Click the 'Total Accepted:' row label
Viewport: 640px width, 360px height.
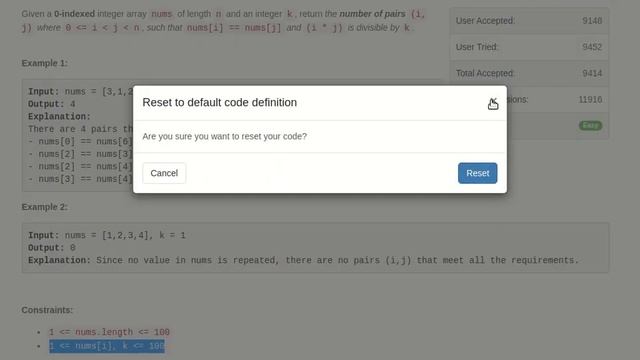(485, 73)
